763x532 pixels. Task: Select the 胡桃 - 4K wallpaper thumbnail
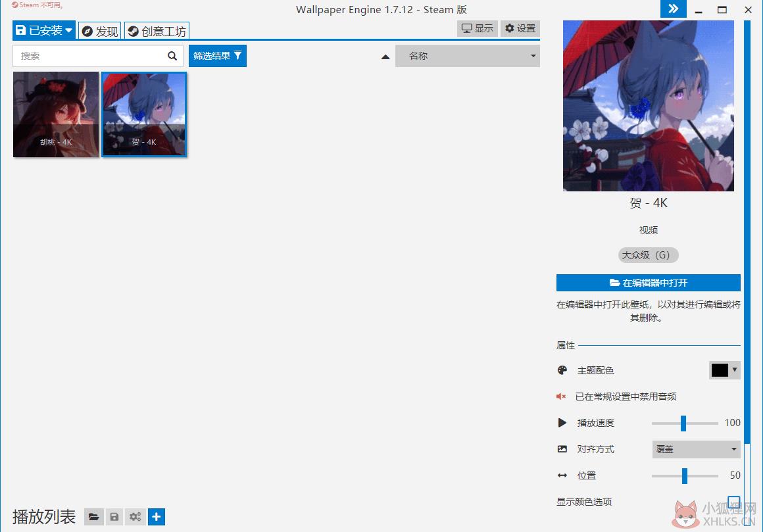(x=56, y=114)
